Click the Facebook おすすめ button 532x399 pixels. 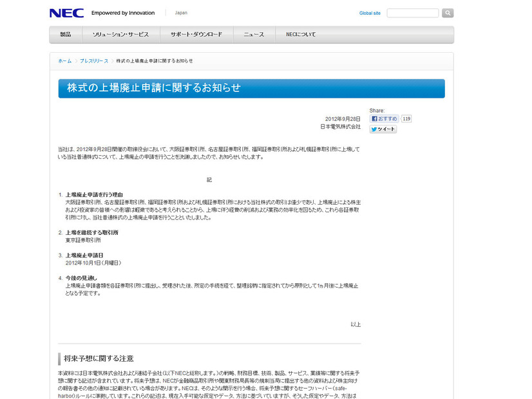click(384, 118)
